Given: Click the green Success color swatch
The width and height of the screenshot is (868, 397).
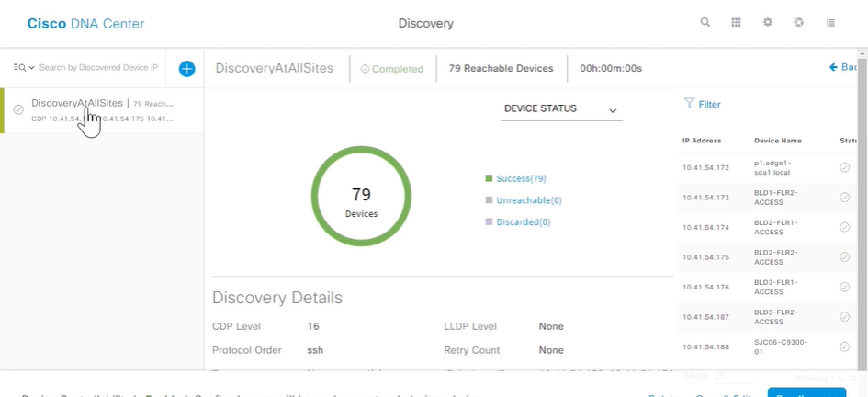Looking at the screenshot, I should coord(489,178).
